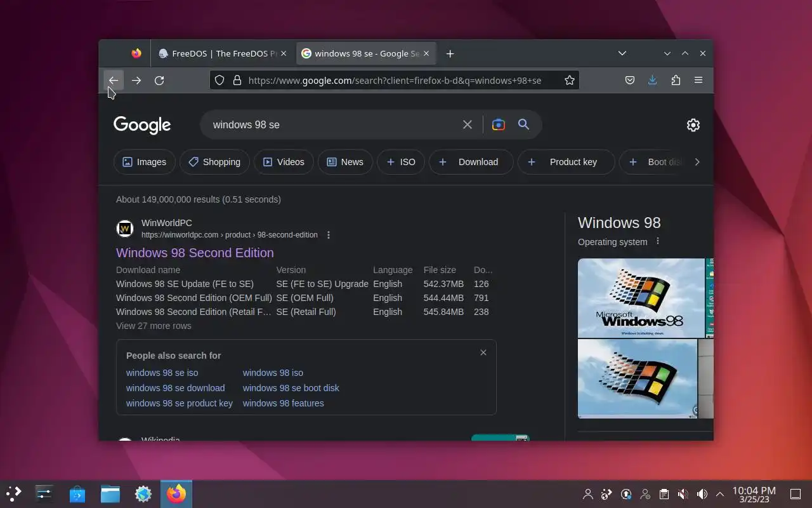Submit search with magnifier icon
Screen dimensions: 812x508
(523, 124)
